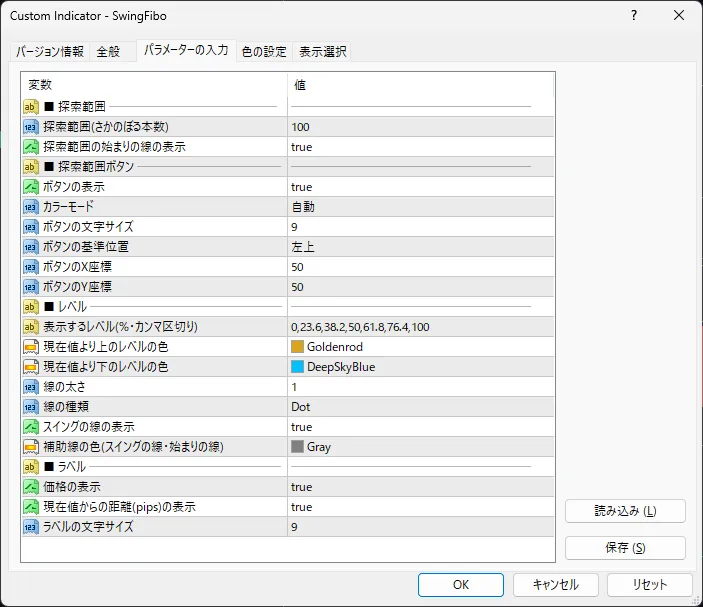The image size is (703, 607).
Task: Select the 線の太さ row label
Action: coord(64,386)
